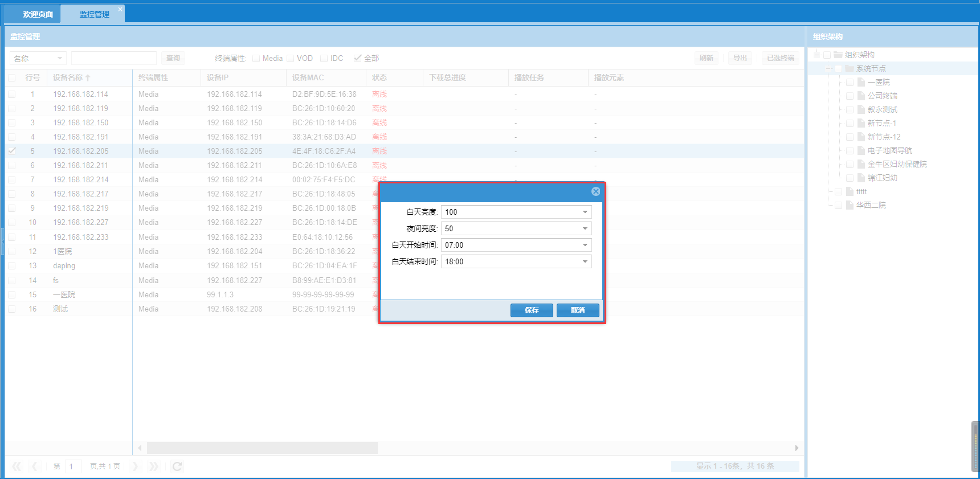Click the 终端属性 column header

pos(166,77)
